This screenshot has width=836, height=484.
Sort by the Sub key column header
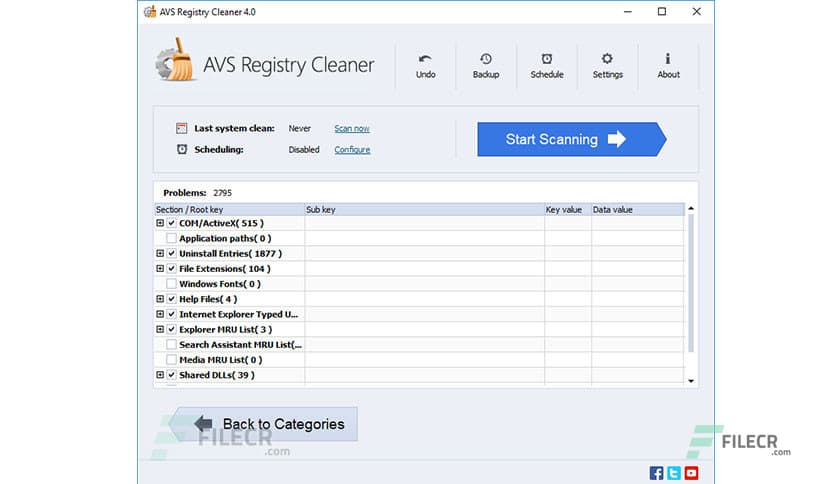(424, 209)
